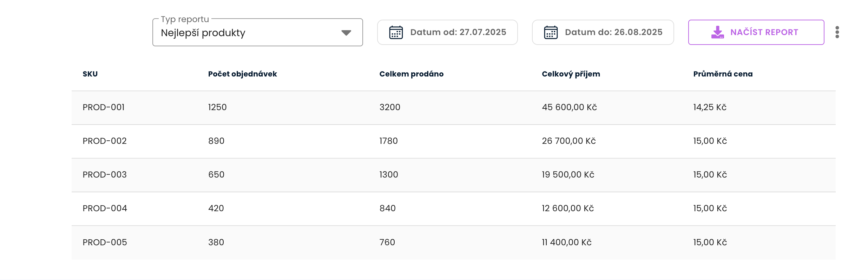Click the calendar icon in Datum do
Viewport: 868px width, 280px height.
(551, 32)
